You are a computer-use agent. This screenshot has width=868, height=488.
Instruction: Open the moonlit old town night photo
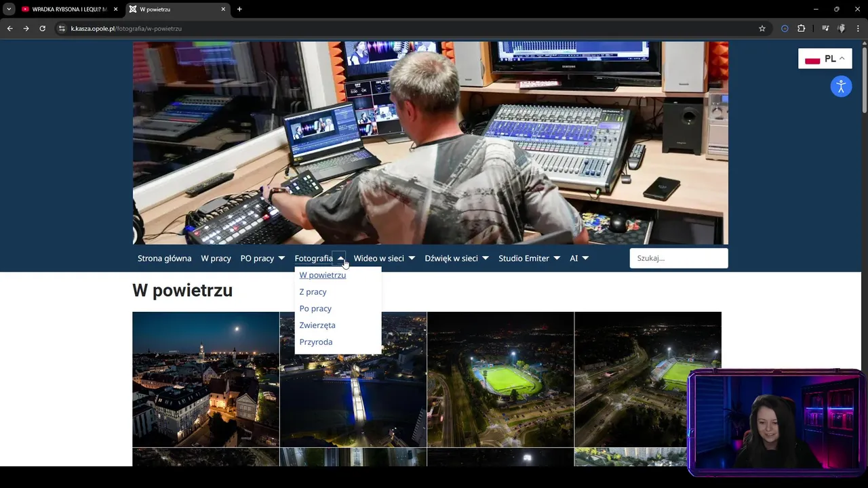pos(205,380)
